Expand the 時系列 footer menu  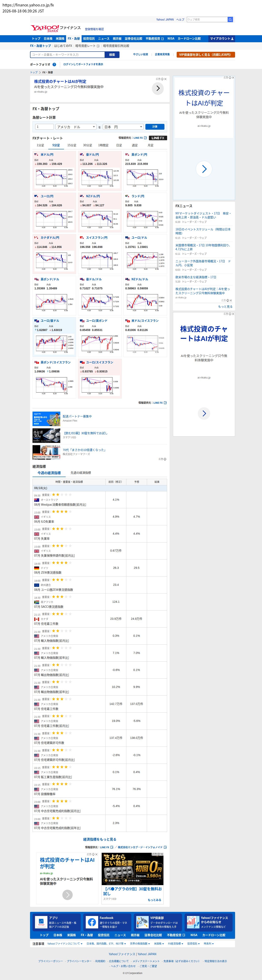pyautogui.click(x=209, y=944)
